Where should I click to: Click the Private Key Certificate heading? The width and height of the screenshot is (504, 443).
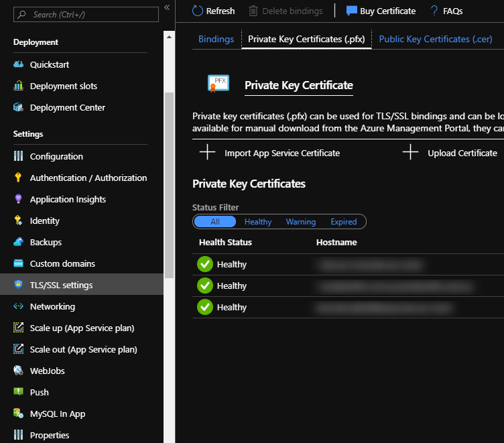[299, 85]
